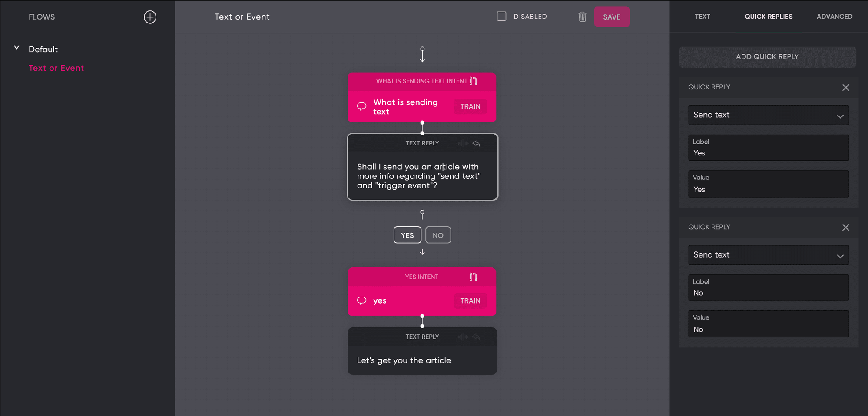The height and width of the screenshot is (416, 868).
Task: Click the 'yes' intent text
Action: (380, 300)
